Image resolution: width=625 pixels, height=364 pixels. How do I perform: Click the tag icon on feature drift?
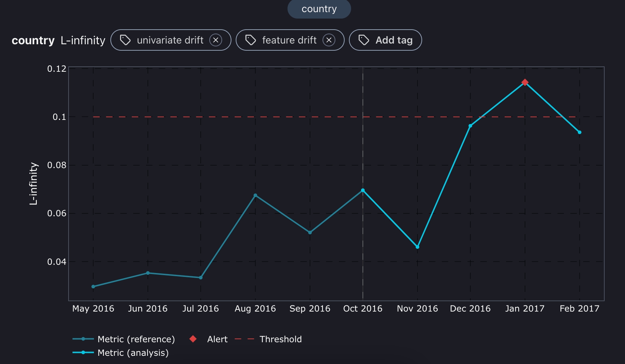coord(250,40)
